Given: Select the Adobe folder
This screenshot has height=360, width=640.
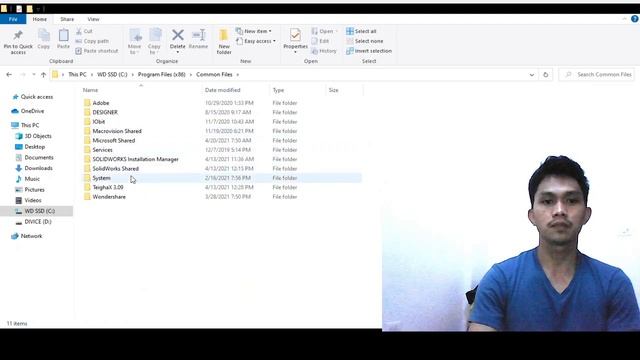Looking at the screenshot, I should [100, 103].
